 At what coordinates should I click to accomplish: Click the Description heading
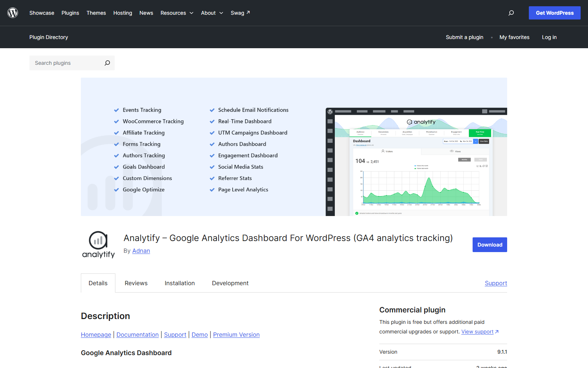coord(105,316)
